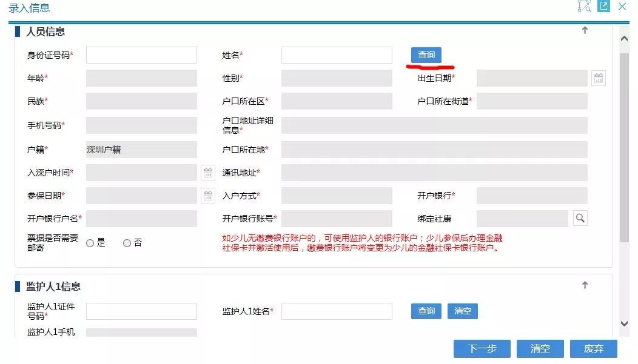This screenshot has height=364, width=638.
Task: Open calendar for 入深户时间 field
Action: coord(208,173)
